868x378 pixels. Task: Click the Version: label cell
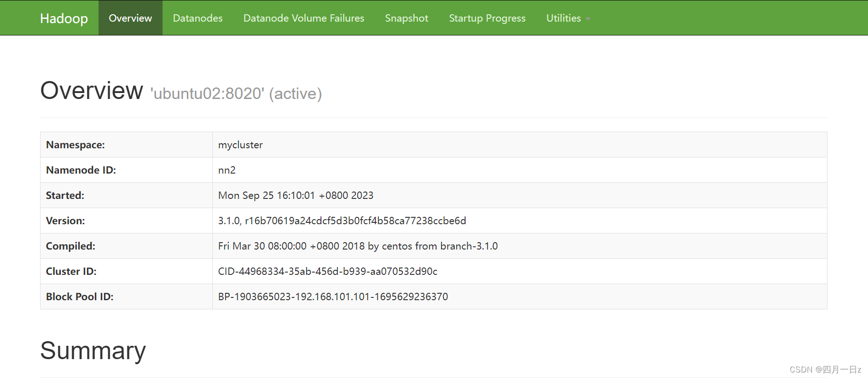[126, 221]
